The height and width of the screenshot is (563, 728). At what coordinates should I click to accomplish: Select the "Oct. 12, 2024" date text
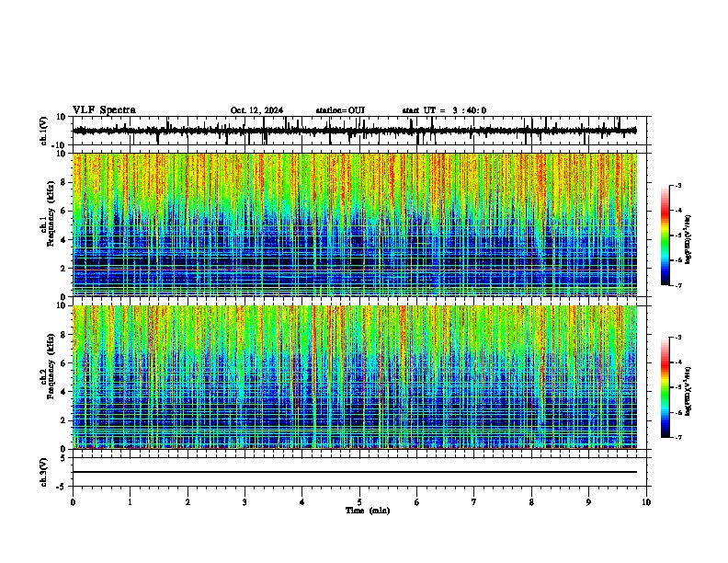pyautogui.click(x=256, y=110)
